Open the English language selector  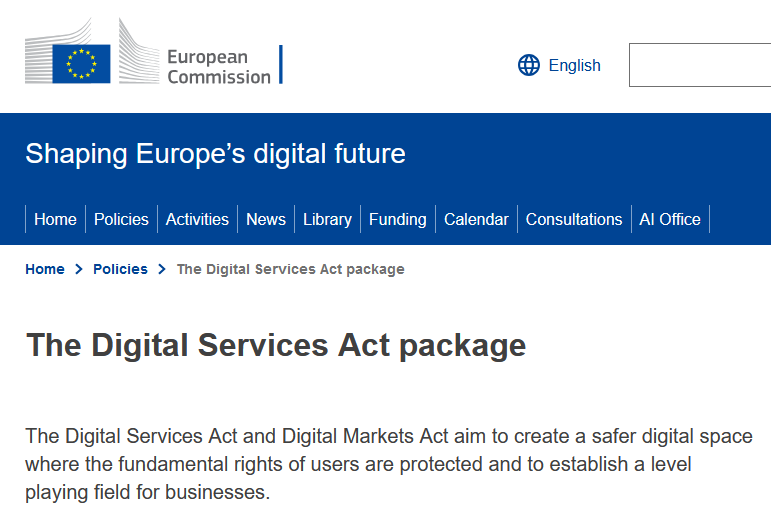coord(574,66)
